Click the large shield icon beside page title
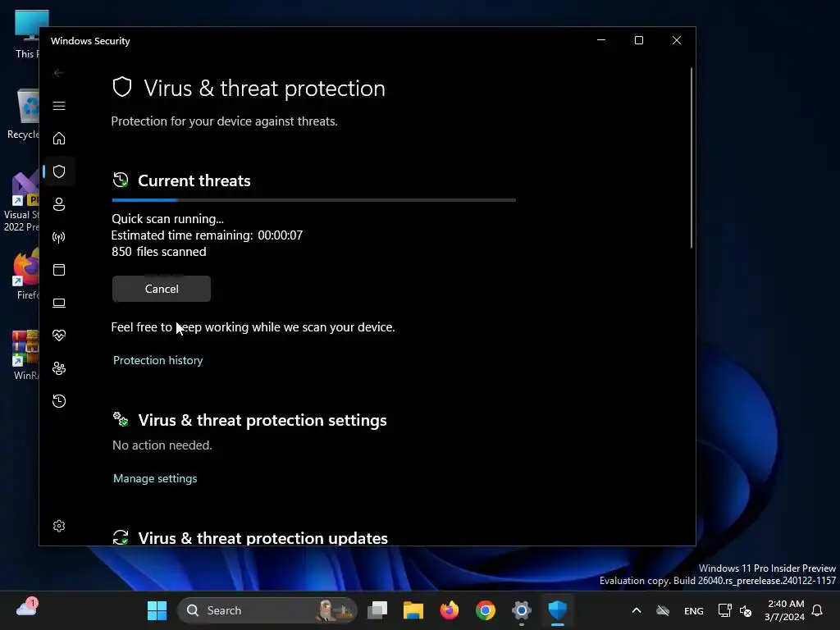 point(122,87)
